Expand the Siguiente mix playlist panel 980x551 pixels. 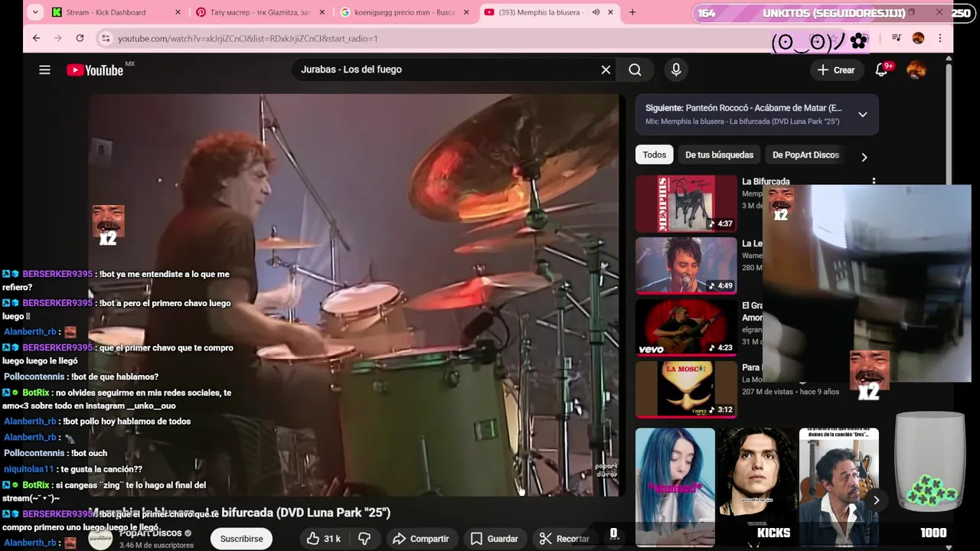click(x=863, y=114)
